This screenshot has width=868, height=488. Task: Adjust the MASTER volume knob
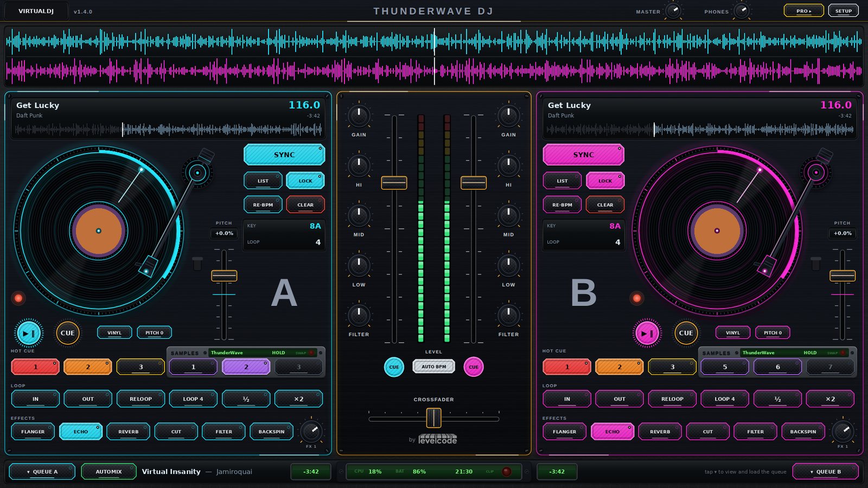[673, 10]
